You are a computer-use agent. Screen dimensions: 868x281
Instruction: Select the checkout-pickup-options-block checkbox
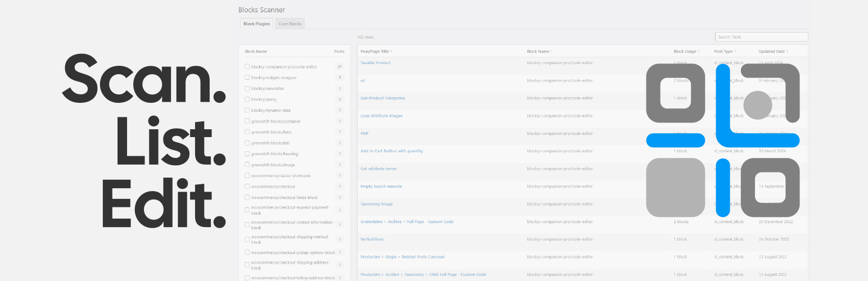pyautogui.click(x=247, y=252)
